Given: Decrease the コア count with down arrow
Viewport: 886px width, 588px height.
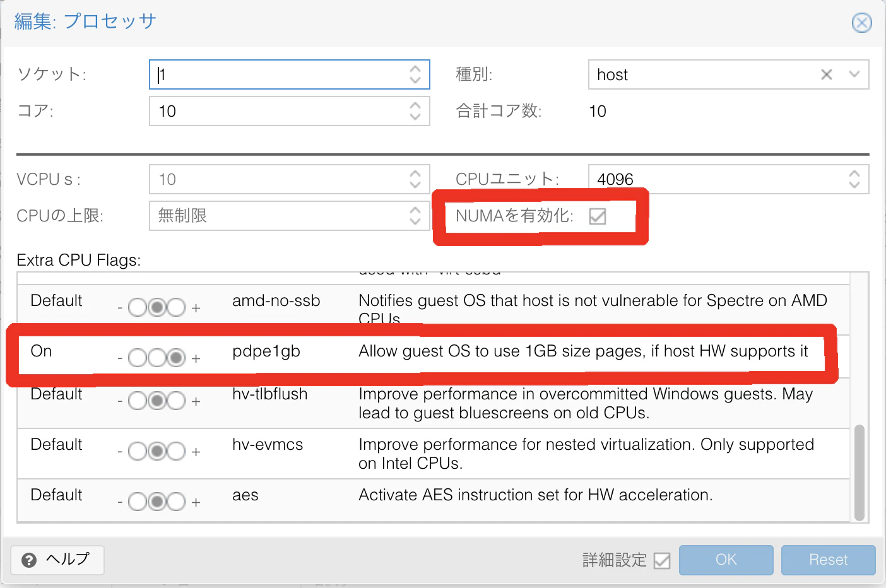Looking at the screenshot, I should pos(415,117).
